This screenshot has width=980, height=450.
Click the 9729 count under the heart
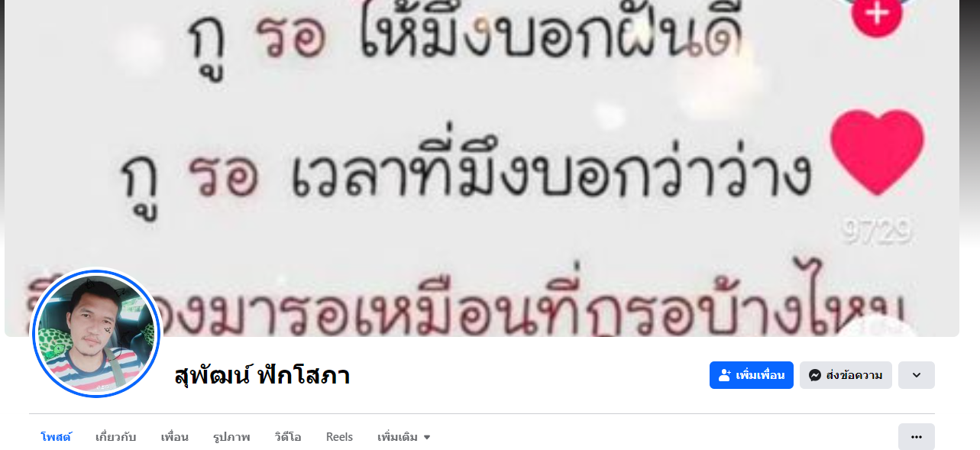(878, 231)
